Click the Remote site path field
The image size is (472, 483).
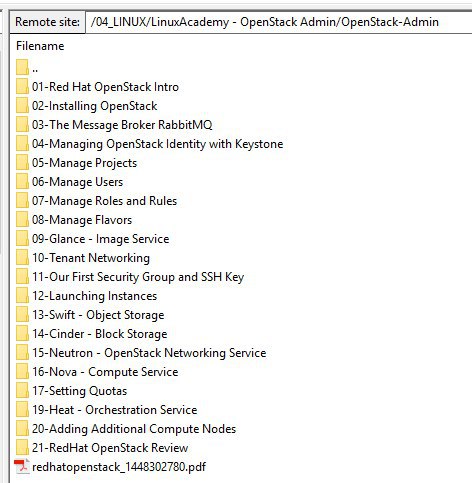coord(278,22)
